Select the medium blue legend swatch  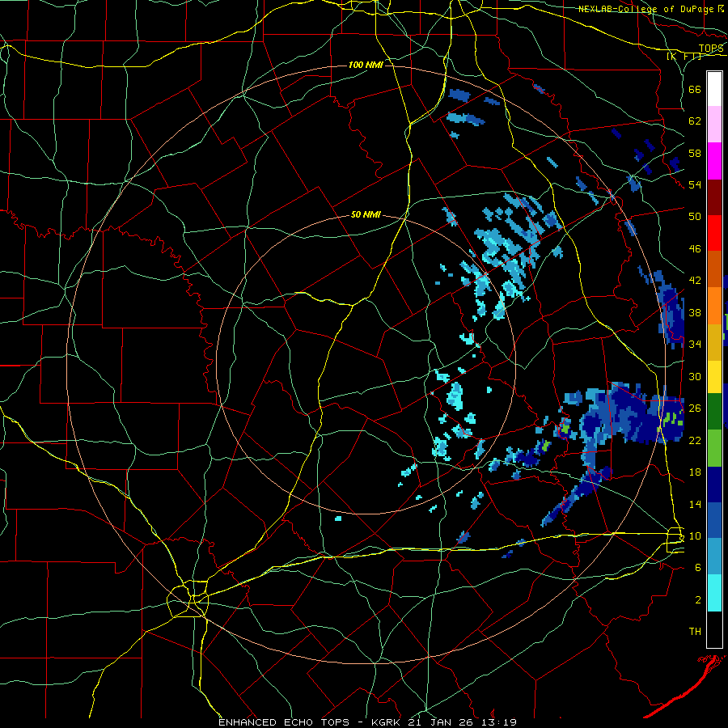pos(714,520)
